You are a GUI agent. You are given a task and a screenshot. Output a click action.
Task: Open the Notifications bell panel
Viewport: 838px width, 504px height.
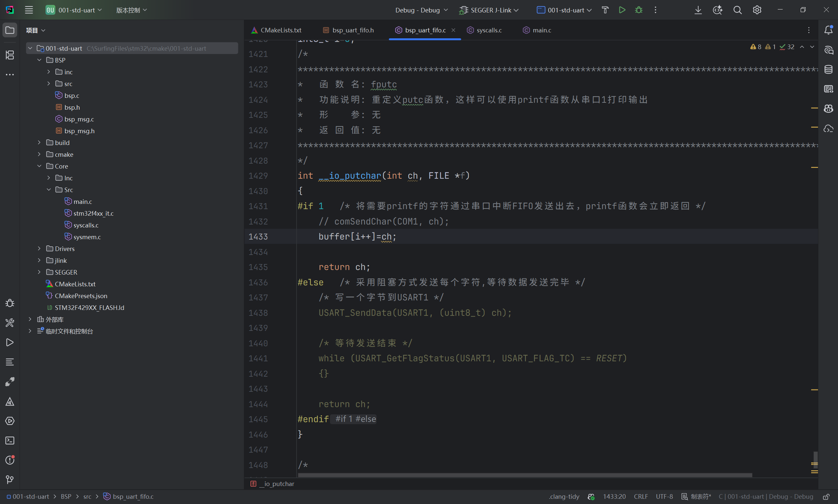click(x=829, y=30)
